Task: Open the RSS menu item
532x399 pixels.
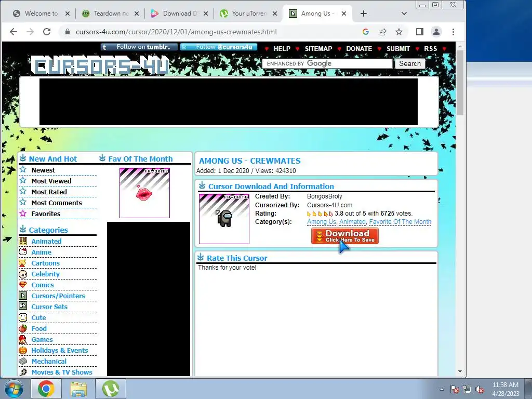Action: pyautogui.click(x=430, y=49)
